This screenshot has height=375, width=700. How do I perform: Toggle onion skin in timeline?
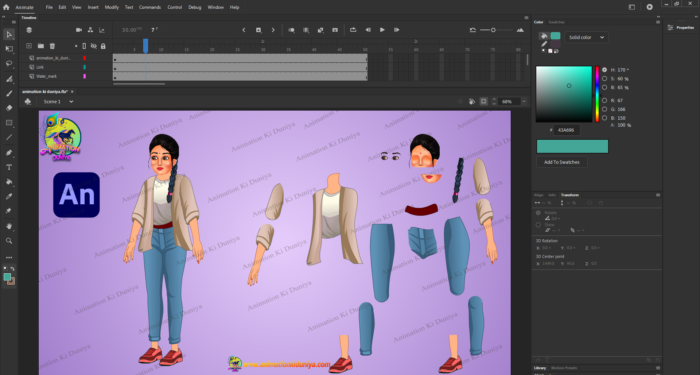click(292, 30)
